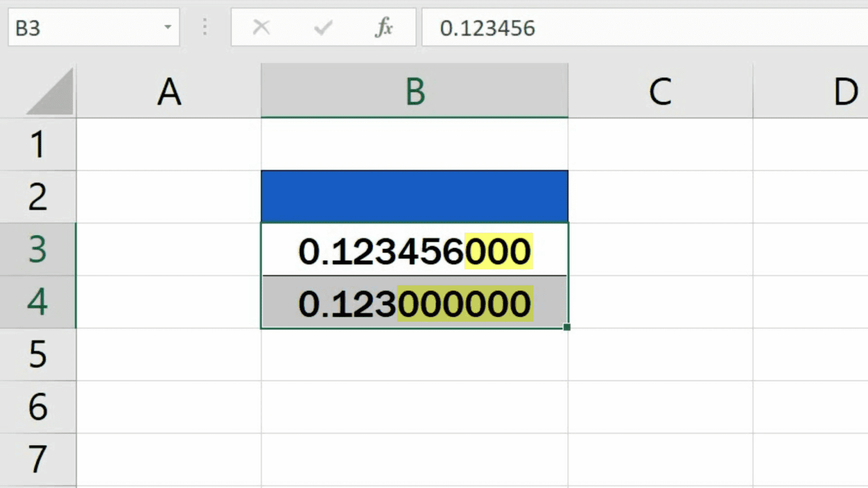Click the fill handle at selection's bottom-right corner
Image resolution: width=868 pixels, height=488 pixels.
pos(567,327)
